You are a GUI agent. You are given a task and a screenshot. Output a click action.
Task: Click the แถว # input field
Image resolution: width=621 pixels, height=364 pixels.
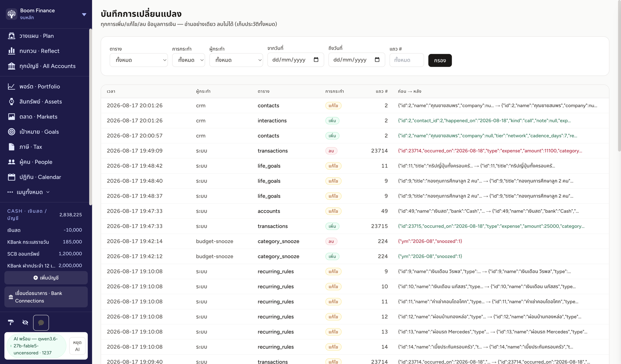pos(406,60)
